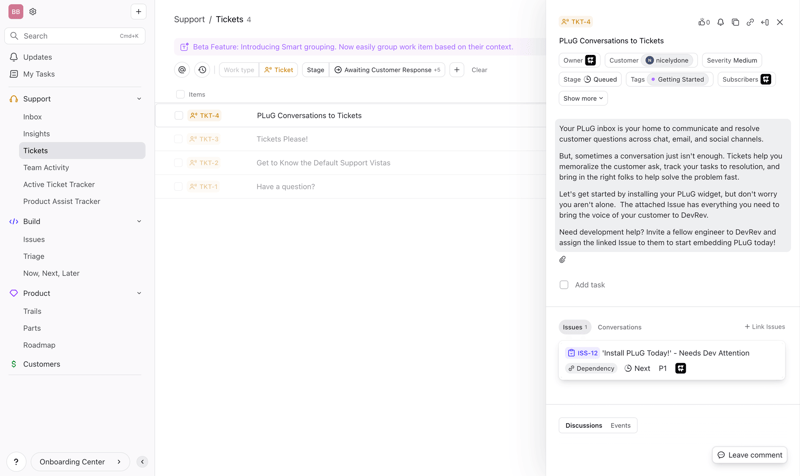Change the Severity Medium field
Viewport: 800px width, 476px height.
pyautogui.click(x=732, y=60)
